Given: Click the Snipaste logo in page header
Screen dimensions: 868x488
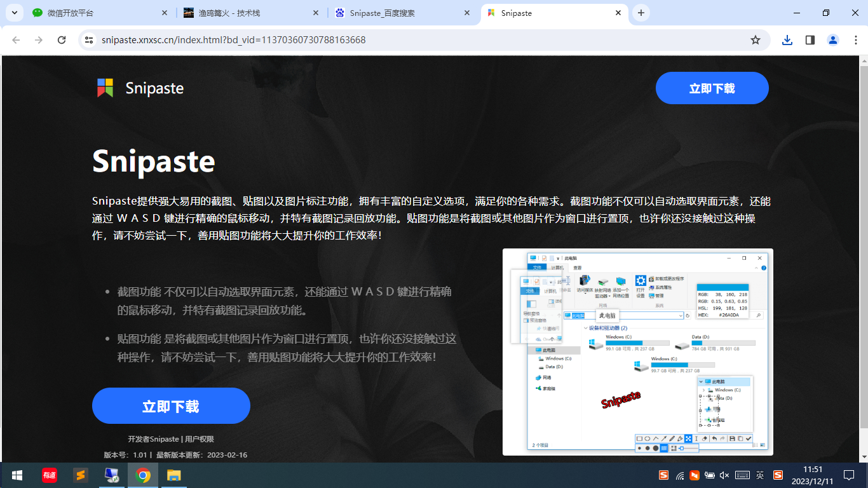Looking at the screenshot, I should (140, 88).
